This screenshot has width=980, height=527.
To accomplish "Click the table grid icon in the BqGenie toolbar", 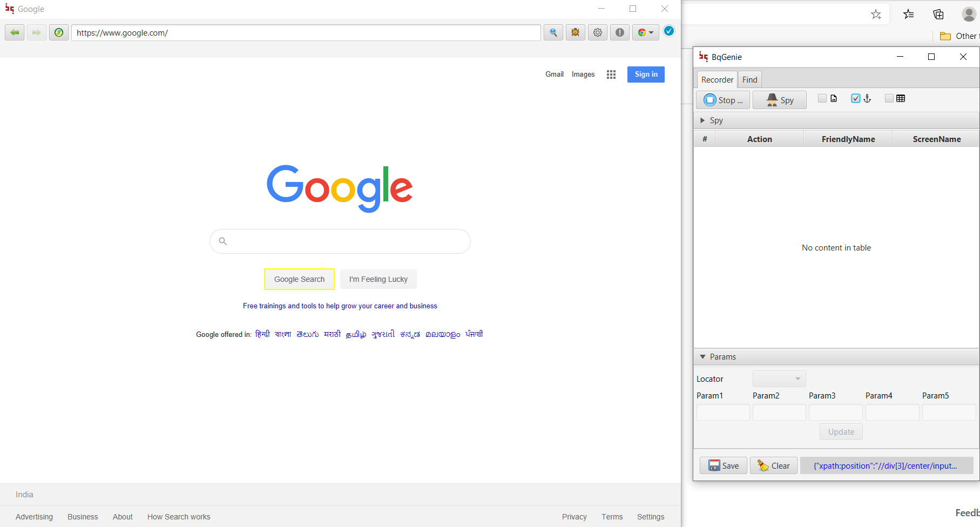I will point(901,98).
